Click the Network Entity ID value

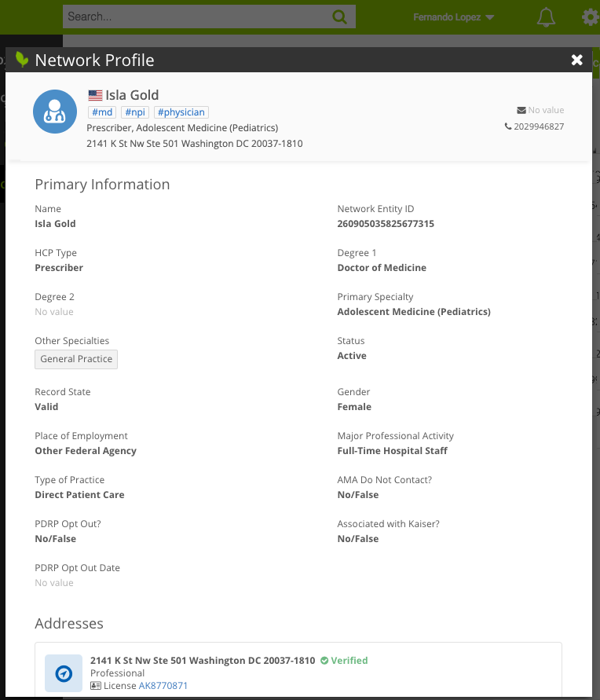click(386, 224)
